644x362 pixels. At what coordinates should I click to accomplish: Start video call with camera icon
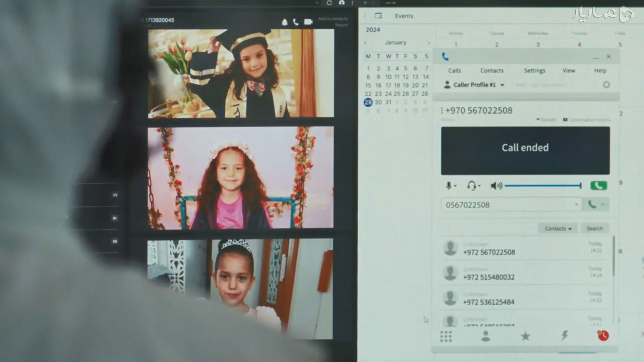point(308,22)
